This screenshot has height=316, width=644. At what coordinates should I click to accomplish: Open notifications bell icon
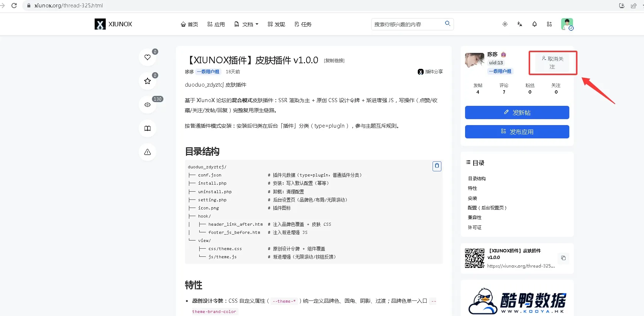coord(535,24)
